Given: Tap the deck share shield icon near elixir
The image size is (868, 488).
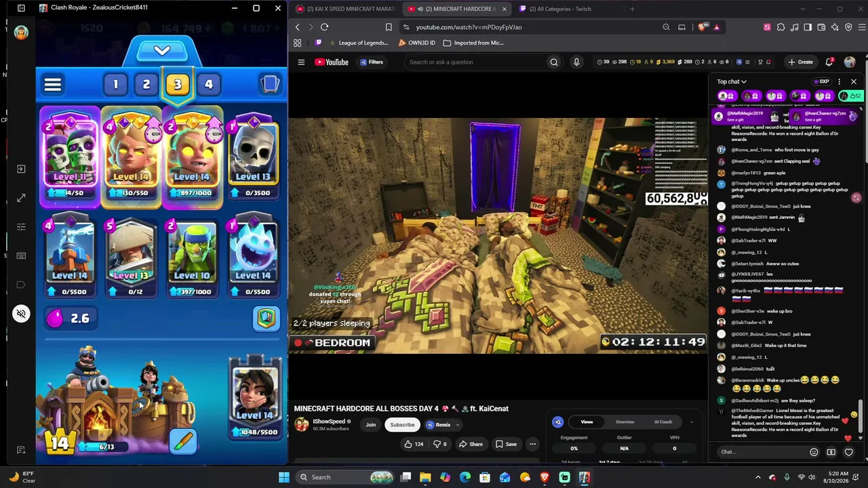Looking at the screenshot, I should click(267, 319).
